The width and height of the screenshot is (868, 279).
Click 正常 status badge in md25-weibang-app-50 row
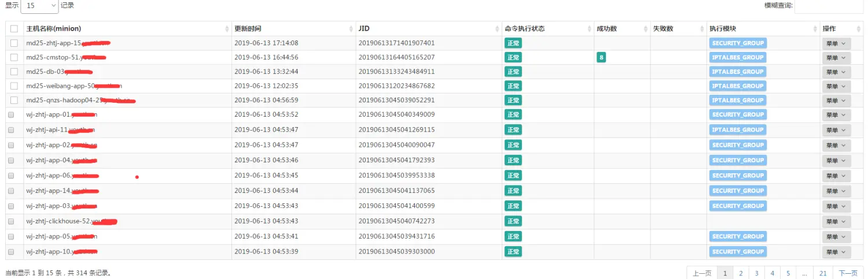coord(513,86)
